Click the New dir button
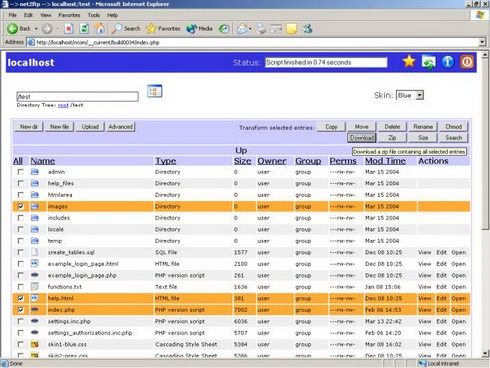 [x=29, y=127]
